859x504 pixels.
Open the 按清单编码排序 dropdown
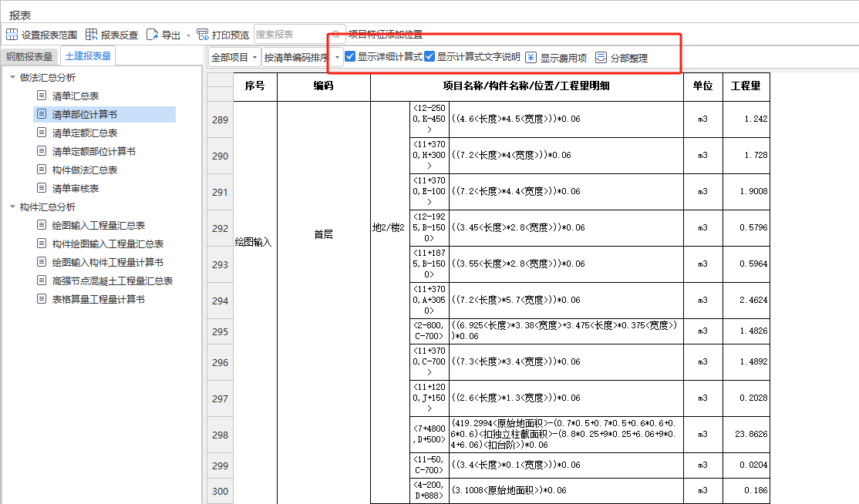303,58
